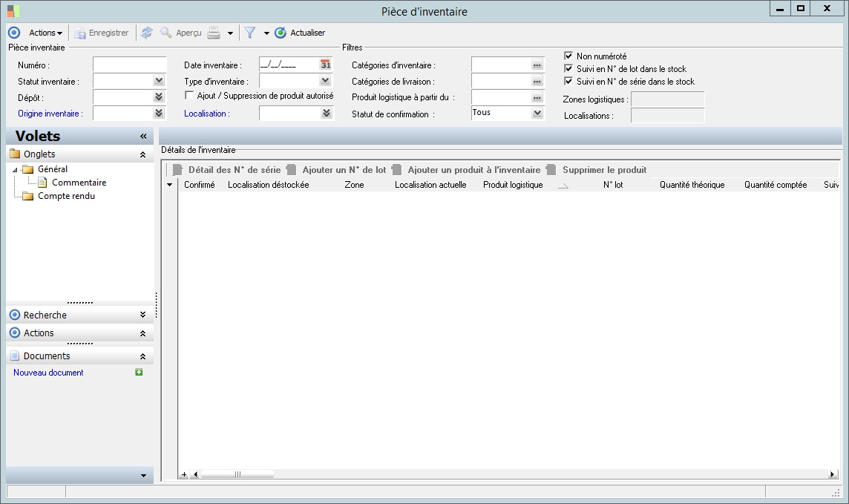Toggle Suivi en N° de série dans le stock

point(568,81)
